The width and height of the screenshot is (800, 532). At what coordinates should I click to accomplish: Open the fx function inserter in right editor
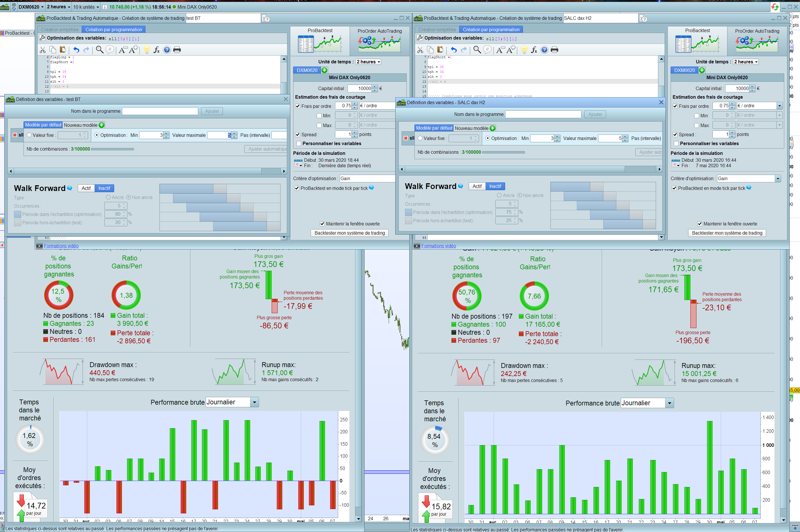534,50
